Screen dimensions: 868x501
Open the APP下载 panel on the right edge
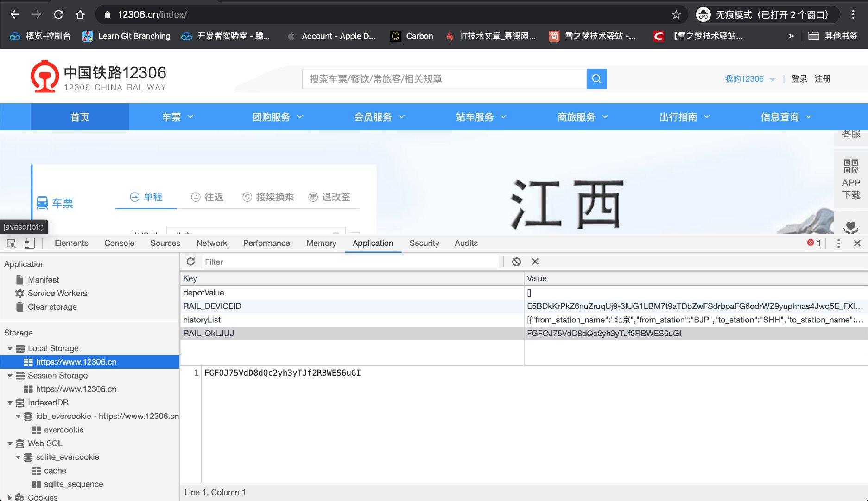(x=850, y=179)
